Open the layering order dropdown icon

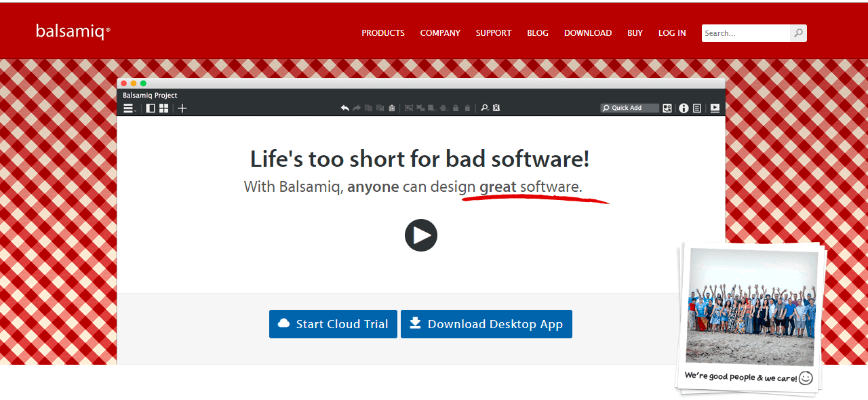(433, 108)
